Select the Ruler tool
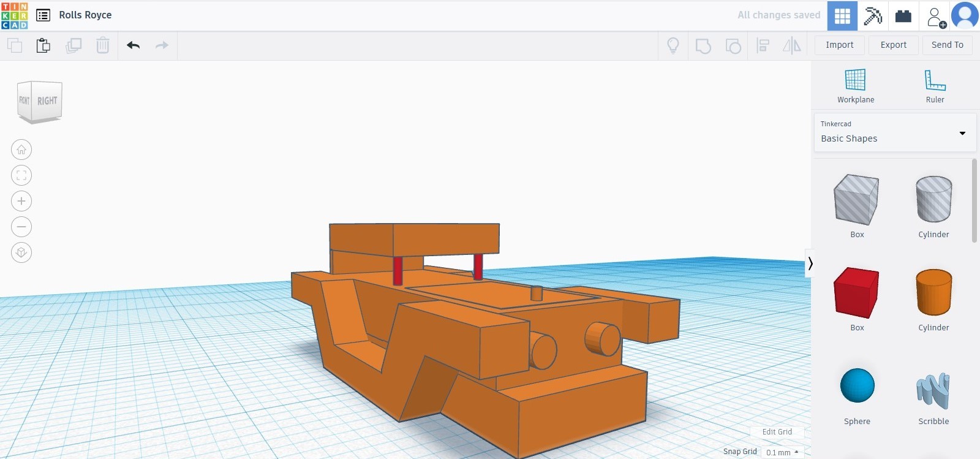The image size is (980, 459). pos(935,86)
